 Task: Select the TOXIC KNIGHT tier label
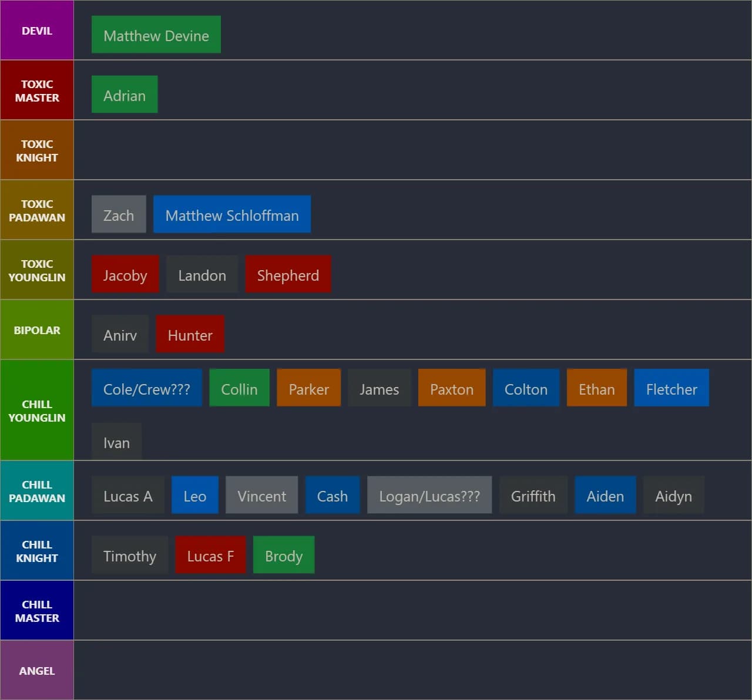tap(37, 150)
